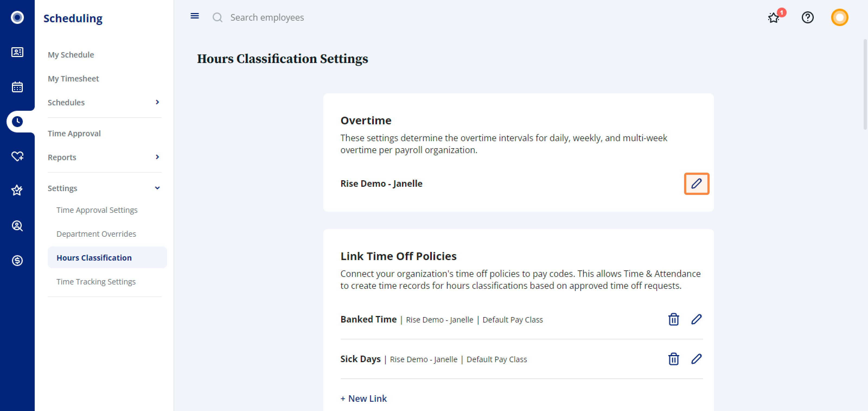Click the Scheduling module title
Screen dimensions: 868x411
[x=73, y=18]
